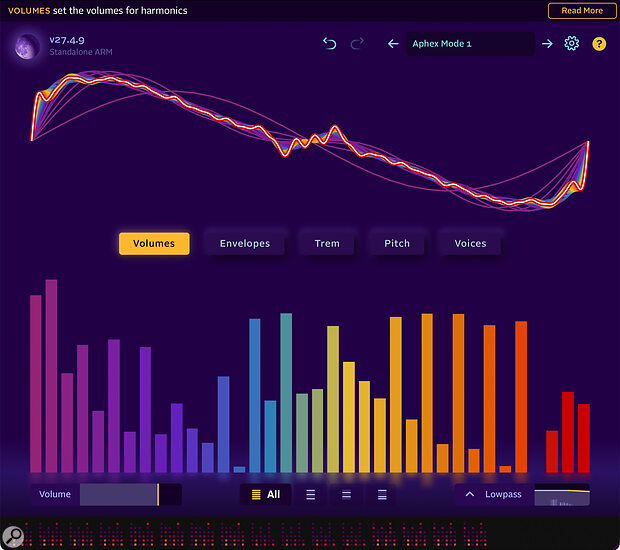Viewport: 620px width, 550px height.
Task: Click the Lowpass filter curve display
Action: coord(562,495)
